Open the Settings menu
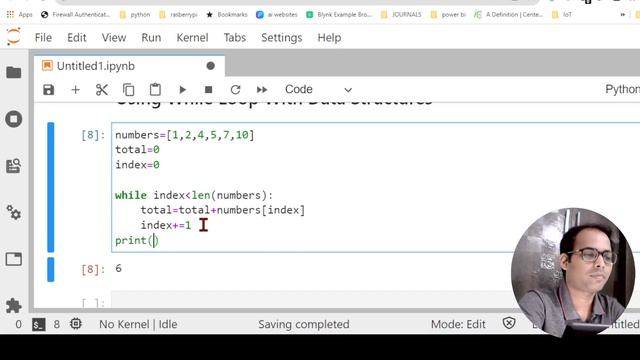Screen dimensions: 640x360 pos(282,38)
